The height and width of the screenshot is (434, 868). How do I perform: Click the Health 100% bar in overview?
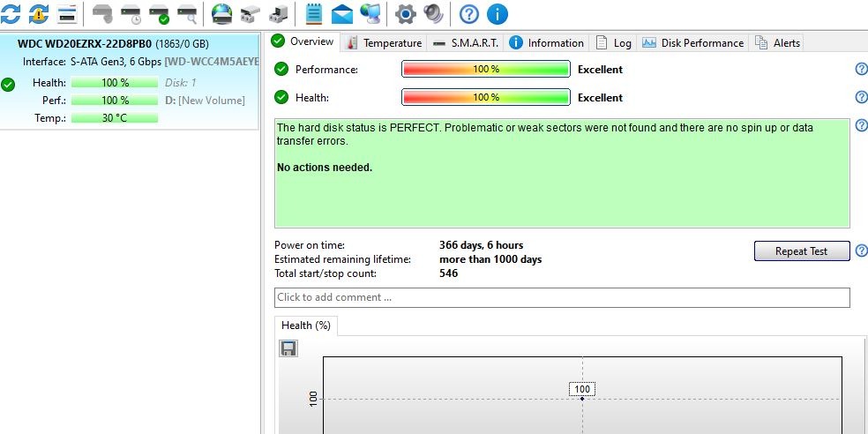(x=485, y=97)
